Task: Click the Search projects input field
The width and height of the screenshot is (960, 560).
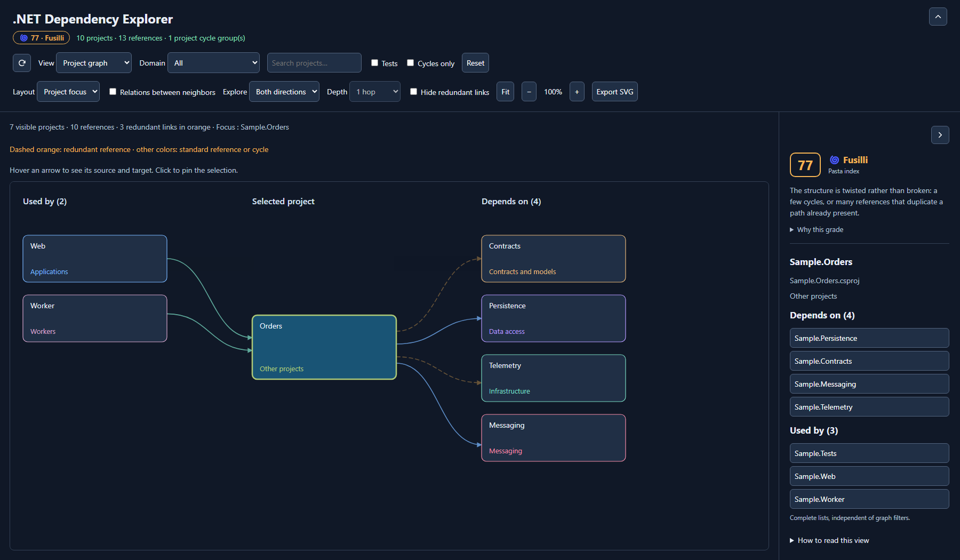Action: point(314,63)
